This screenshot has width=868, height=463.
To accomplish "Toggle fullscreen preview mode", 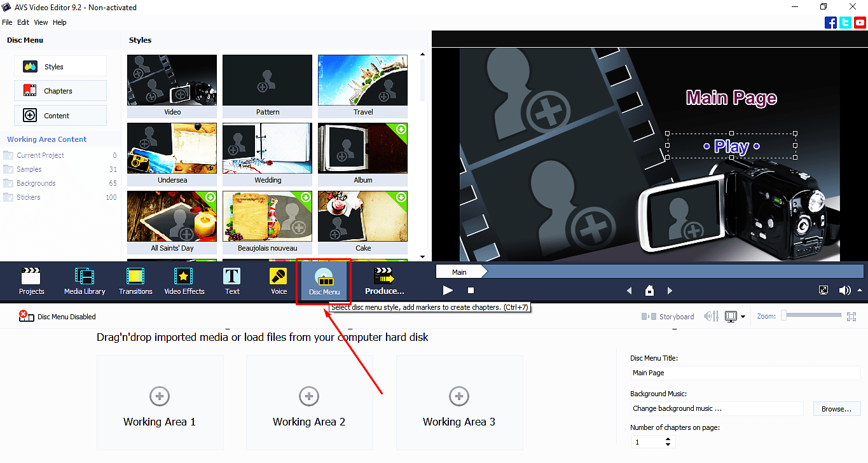I will click(x=823, y=290).
